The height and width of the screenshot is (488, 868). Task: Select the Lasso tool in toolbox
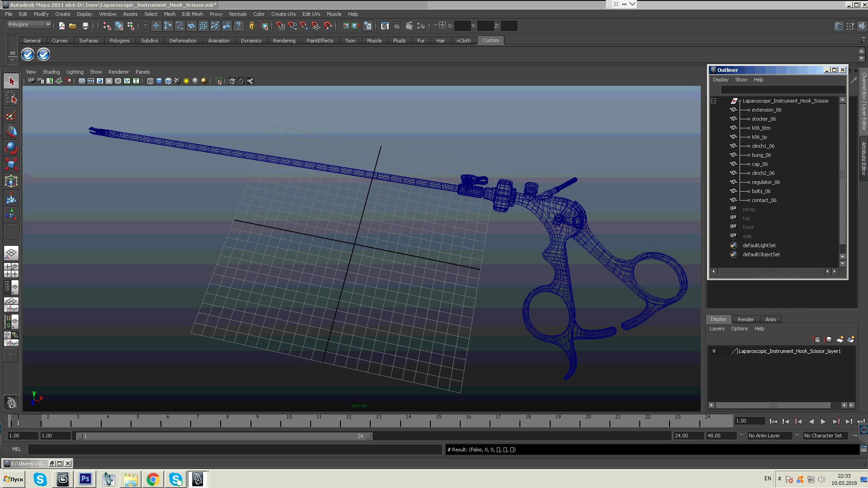(11, 98)
